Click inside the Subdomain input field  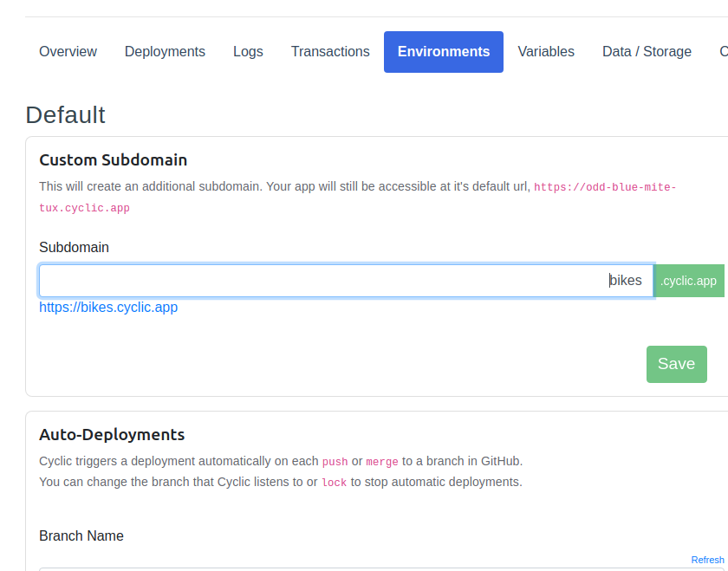coord(347,280)
